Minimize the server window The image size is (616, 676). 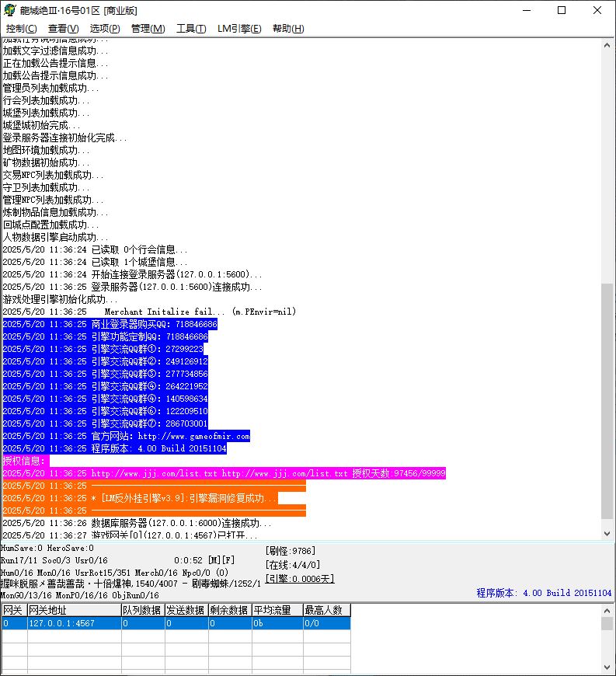527,10
